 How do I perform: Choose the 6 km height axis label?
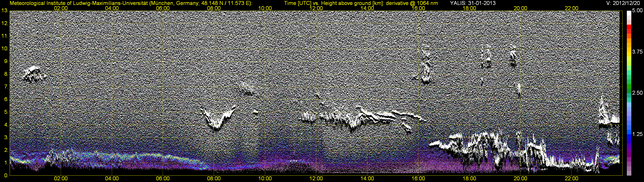click(6, 100)
